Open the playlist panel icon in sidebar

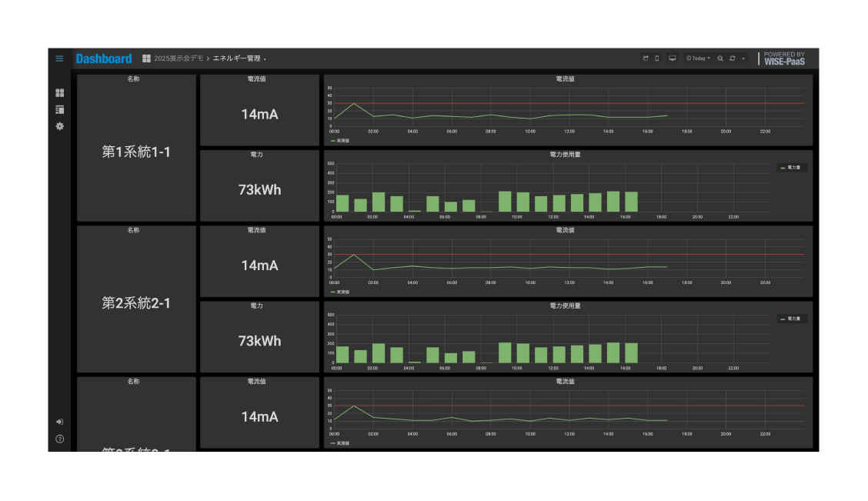coord(60,109)
